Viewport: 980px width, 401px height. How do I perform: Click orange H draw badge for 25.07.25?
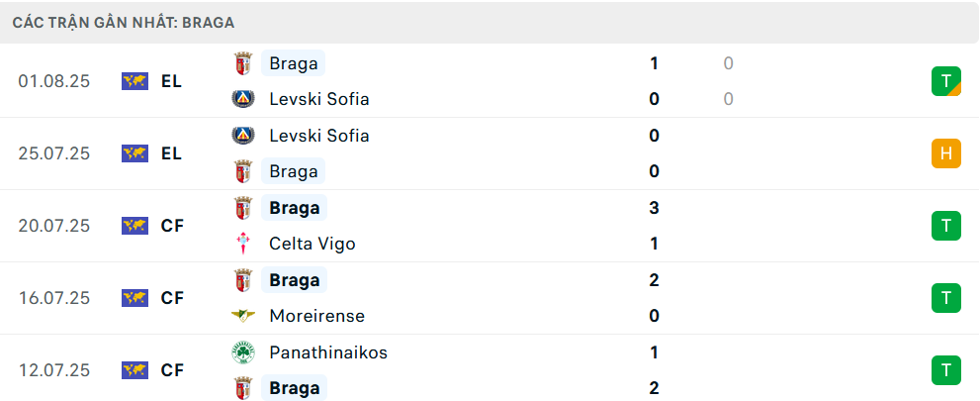click(946, 153)
